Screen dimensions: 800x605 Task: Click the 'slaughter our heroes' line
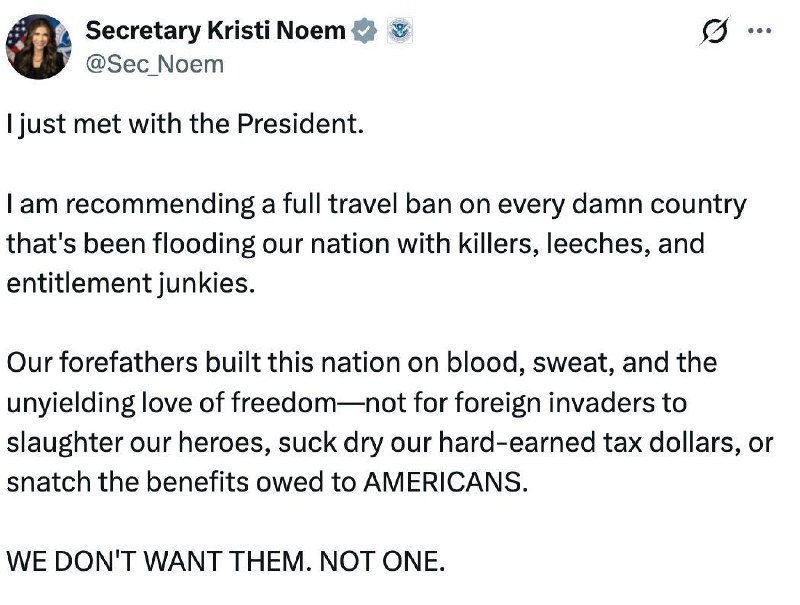tap(390, 442)
